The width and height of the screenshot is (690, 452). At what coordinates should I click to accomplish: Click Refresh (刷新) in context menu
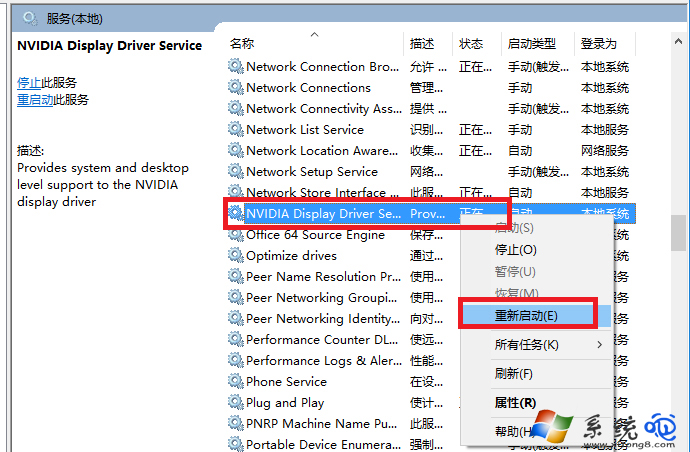coord(513,374)
